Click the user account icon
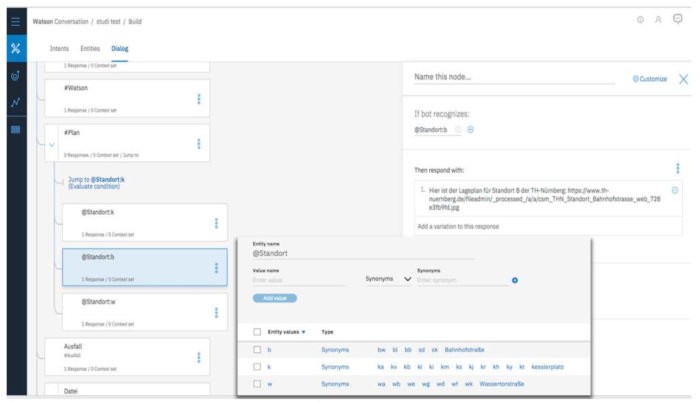The width and height of the screenshot is (700, 403). (x=659, y=19)
